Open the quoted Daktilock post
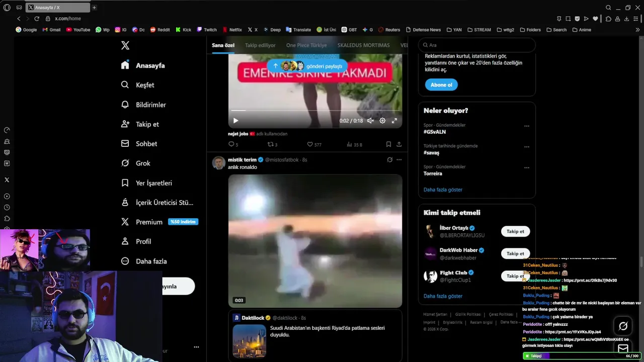Screen dimensions: 644x362 click(315, 336)
